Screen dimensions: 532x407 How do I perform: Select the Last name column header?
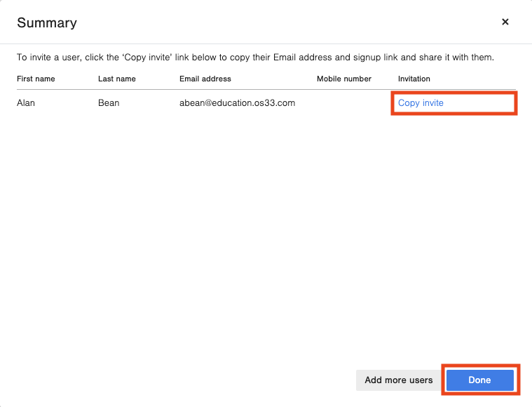[117, 79]
